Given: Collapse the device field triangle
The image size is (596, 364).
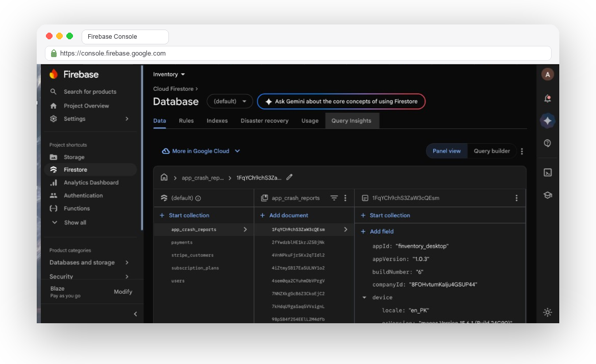Looking at the screenshot, I should pyautogui.click(x=364, y=298).
